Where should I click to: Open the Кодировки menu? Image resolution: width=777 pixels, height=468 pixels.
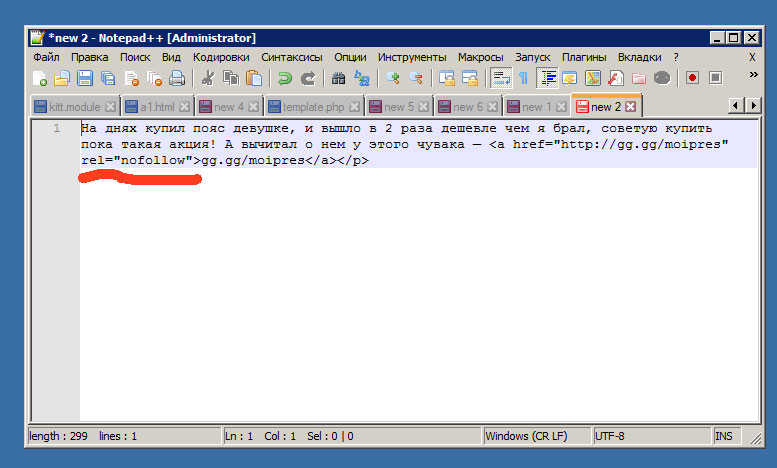tap(221, 57)
